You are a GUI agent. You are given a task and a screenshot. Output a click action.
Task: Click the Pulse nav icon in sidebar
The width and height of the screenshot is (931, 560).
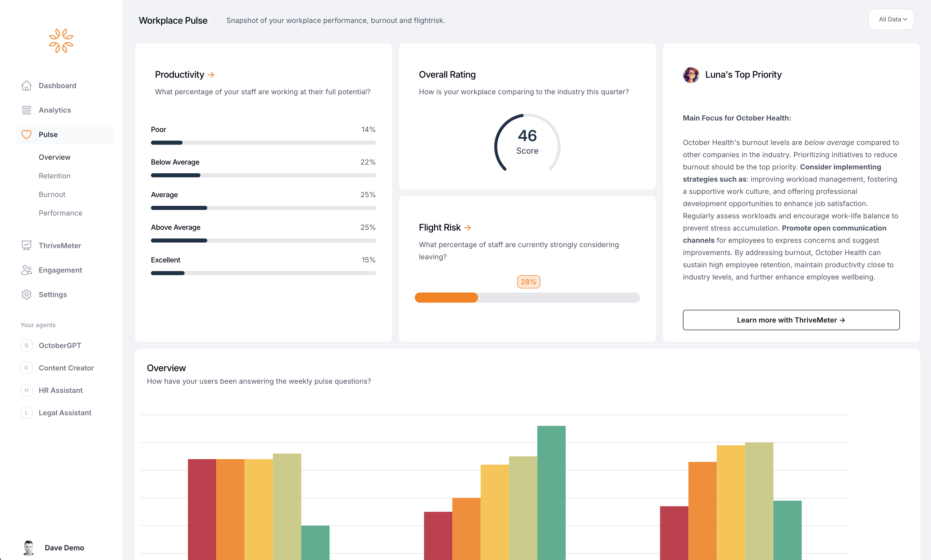point(25,134)
